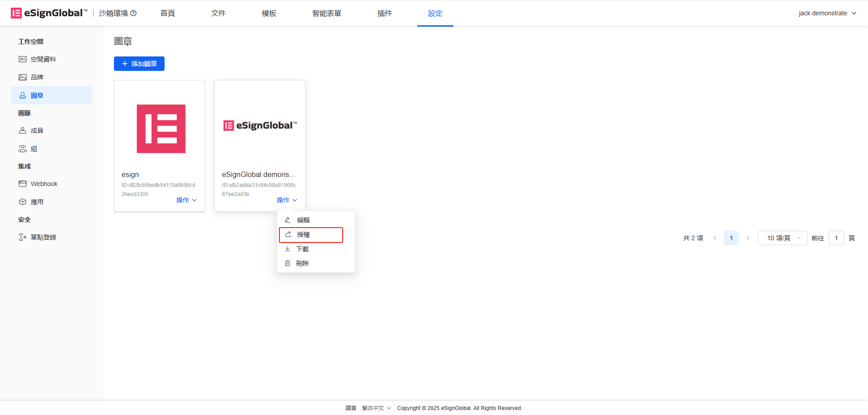Choose 編輯 from the action menu
This screenshot has height=415, width=868.
coord(316,220)
